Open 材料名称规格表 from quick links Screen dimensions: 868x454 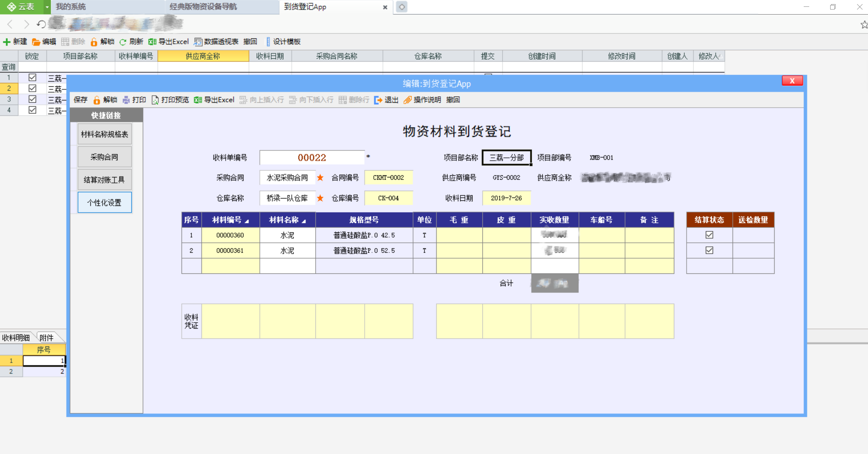coord(104,134)
